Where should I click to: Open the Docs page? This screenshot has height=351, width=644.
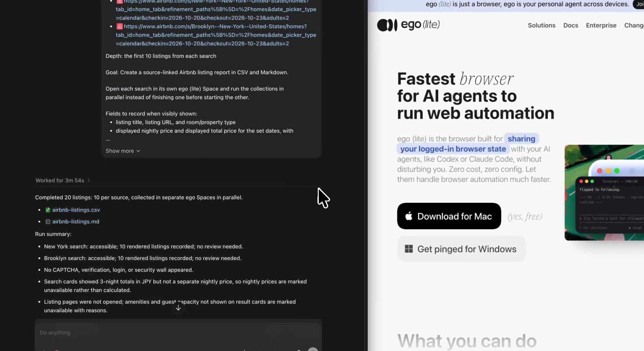pyautogui.click(x=571, y=25)
